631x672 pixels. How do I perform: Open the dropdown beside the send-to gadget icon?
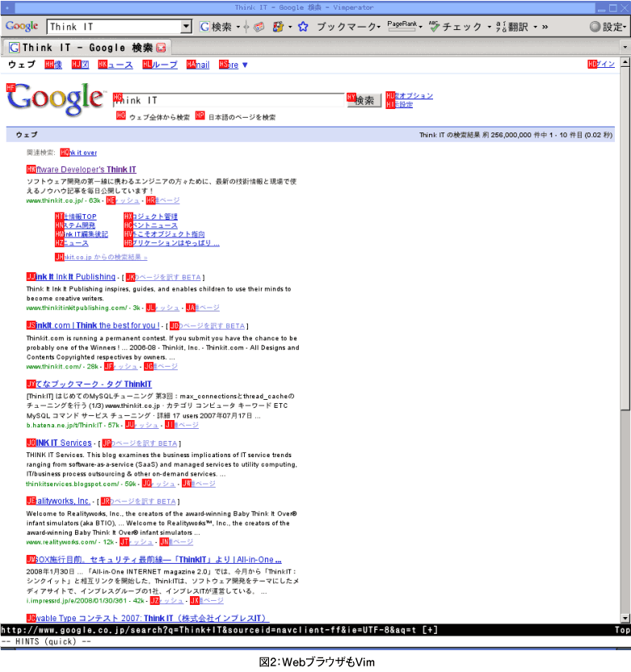click(290, 27)
